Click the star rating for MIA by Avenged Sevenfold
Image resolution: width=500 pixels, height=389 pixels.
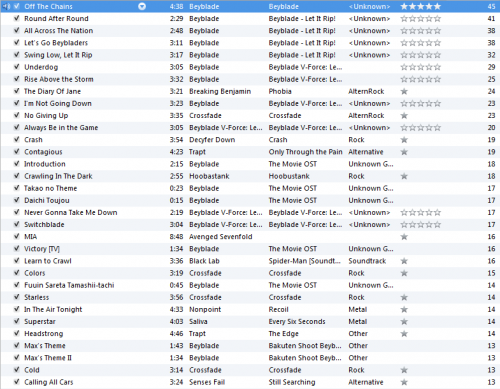(x=404, y=237)
